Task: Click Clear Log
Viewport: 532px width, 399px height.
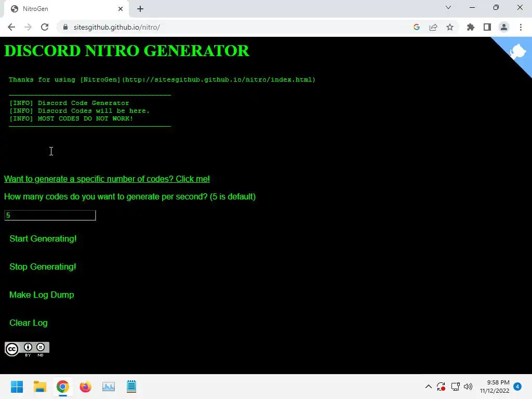Action: pyautogui.click(x=29, y=323)
